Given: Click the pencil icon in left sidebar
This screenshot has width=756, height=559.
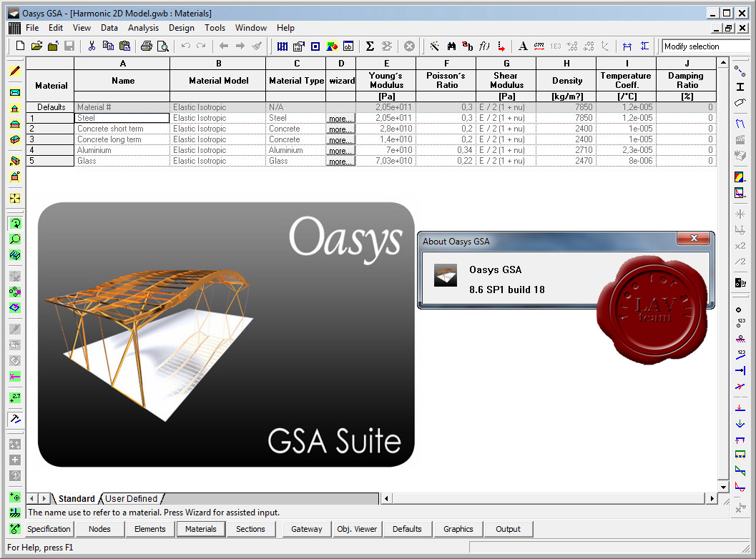Looking at the screenshot, I should [x=15, y=71].
